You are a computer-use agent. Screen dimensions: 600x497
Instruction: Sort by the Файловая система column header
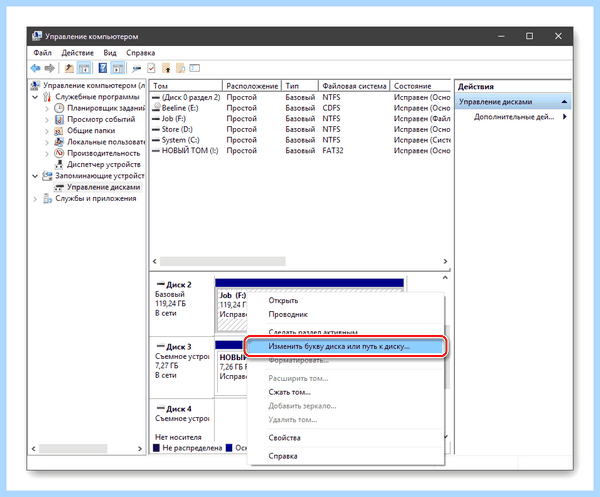354,86
